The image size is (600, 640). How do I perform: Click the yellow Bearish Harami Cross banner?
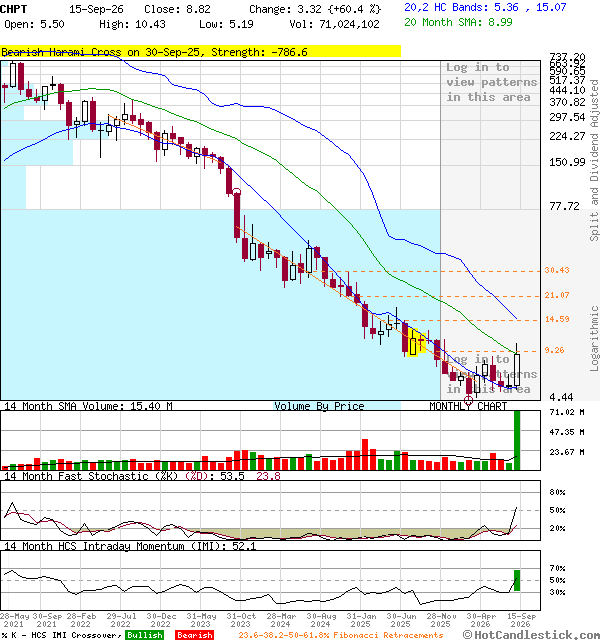click(x=200, y=52)
